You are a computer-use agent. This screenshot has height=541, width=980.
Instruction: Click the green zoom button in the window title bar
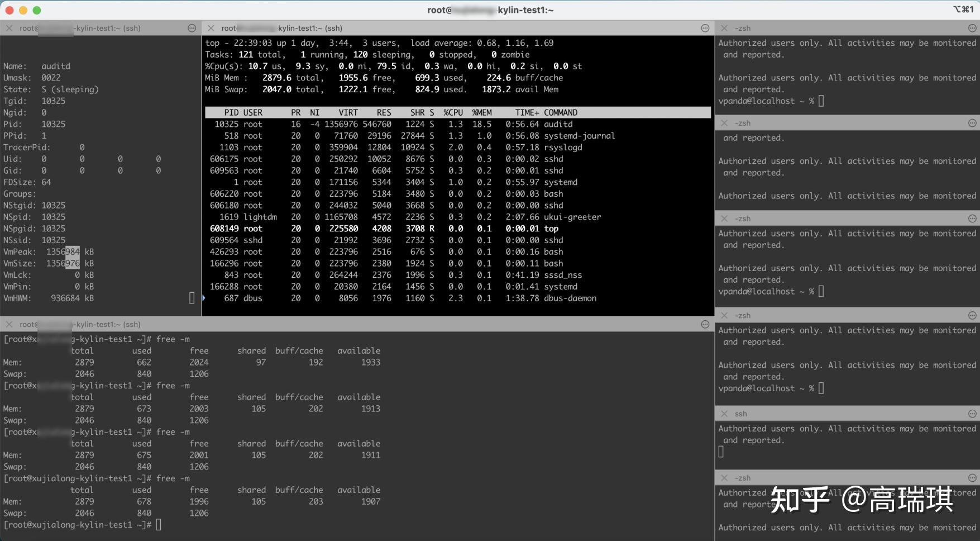[37, 10]
